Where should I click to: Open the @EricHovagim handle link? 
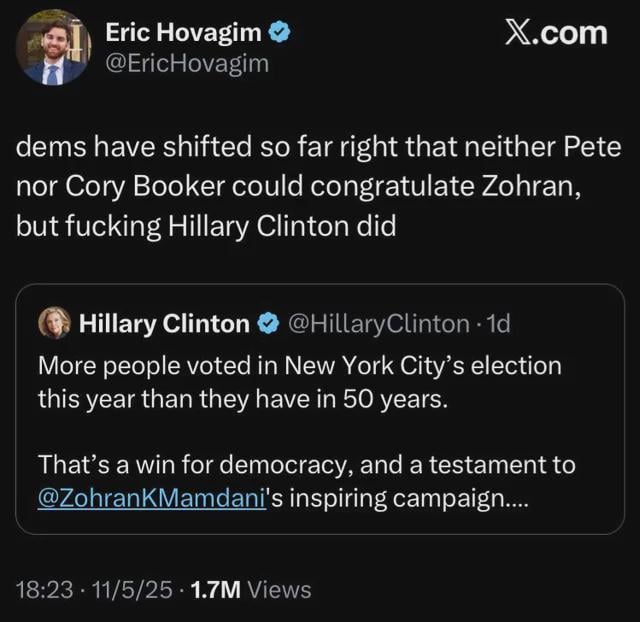pos(186,64)
